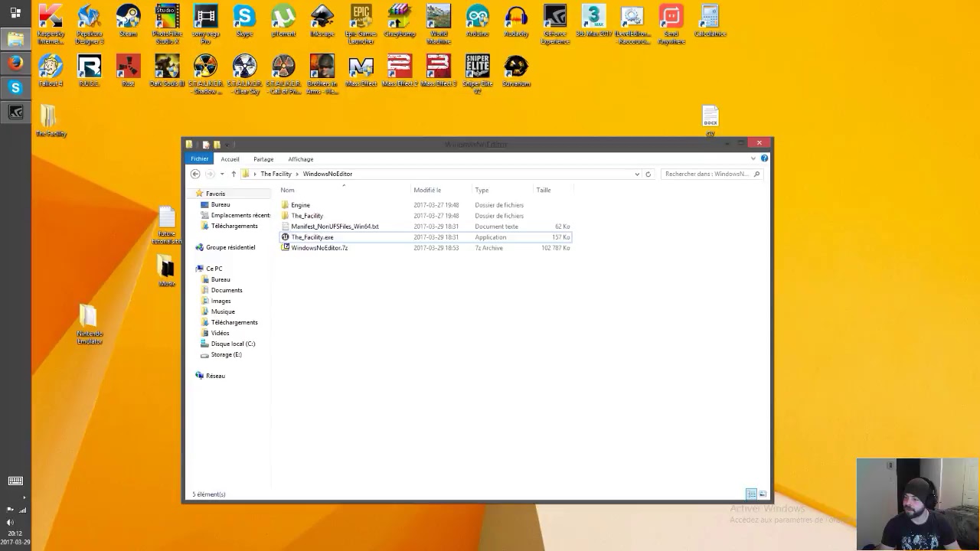The image size is (980, 551).
Task: Click the volume speaker tray icon
Action: point(11,522)
